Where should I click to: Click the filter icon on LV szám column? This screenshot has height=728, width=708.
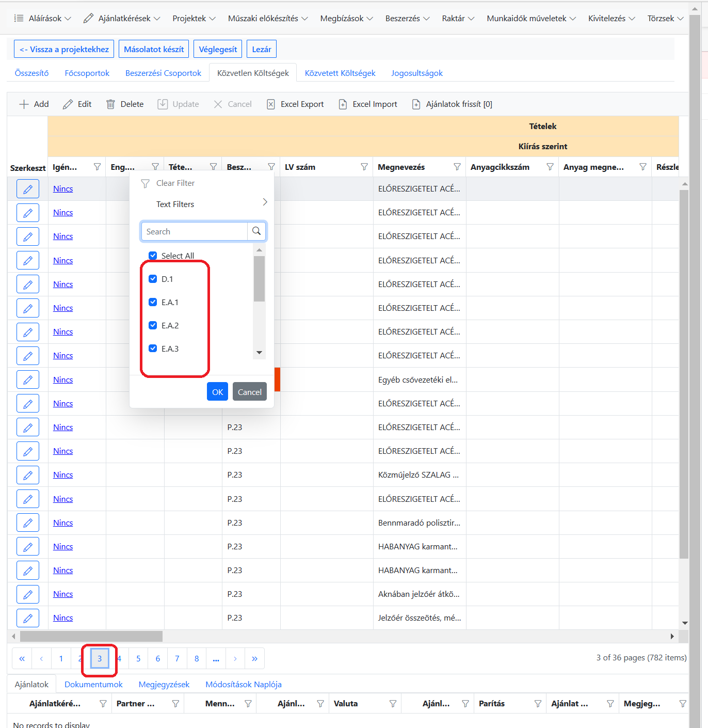click(364, 167)
